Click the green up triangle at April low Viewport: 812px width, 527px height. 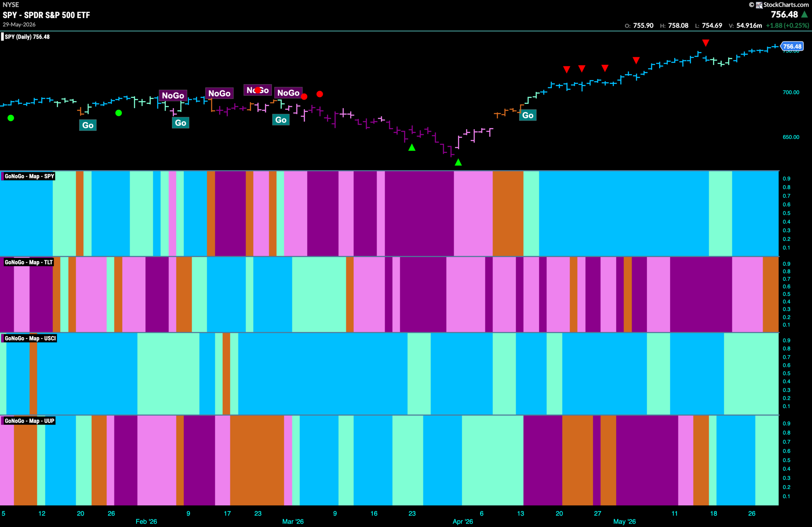[458, 162]
